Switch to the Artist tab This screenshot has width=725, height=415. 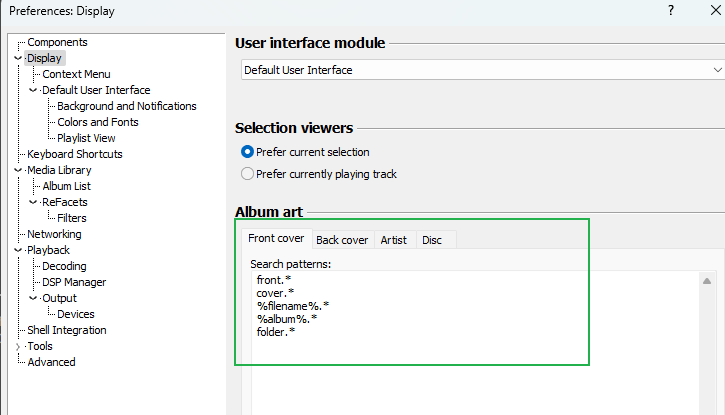(x=393, y=240)
